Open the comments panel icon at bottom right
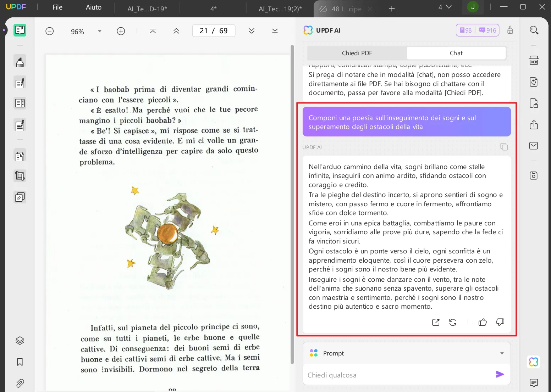This screenshot has height=392, width=551. 534,383
